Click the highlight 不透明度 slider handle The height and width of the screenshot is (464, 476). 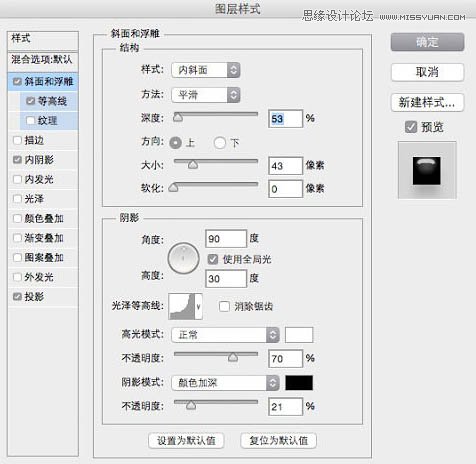(233, 357)
